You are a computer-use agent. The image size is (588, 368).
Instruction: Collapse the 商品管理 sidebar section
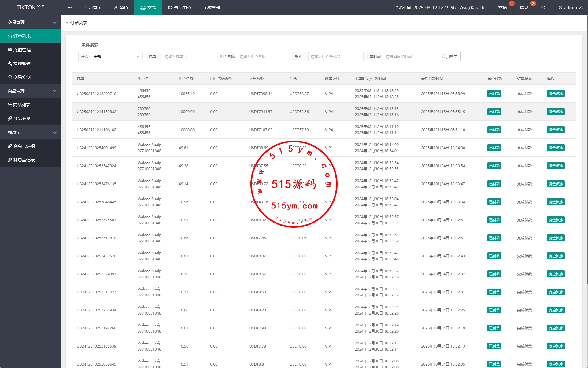click(31, 91)
